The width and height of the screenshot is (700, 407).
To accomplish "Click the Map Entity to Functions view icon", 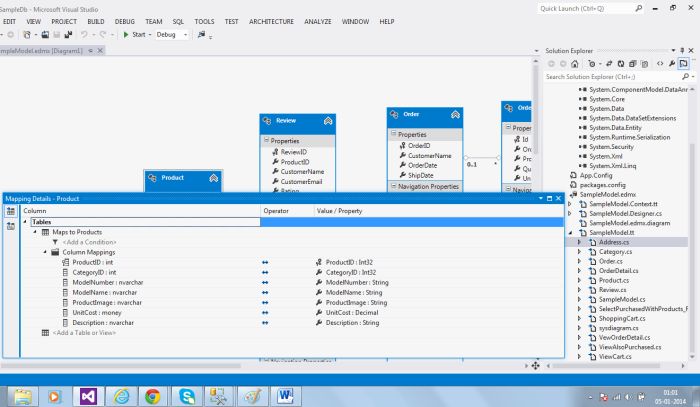I will tap(11, 226).
